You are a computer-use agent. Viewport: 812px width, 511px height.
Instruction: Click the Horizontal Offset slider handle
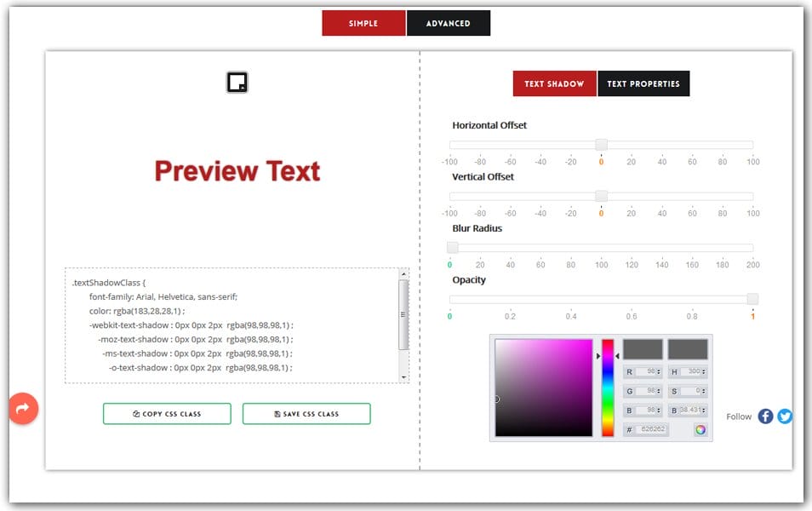pos(601,144)
